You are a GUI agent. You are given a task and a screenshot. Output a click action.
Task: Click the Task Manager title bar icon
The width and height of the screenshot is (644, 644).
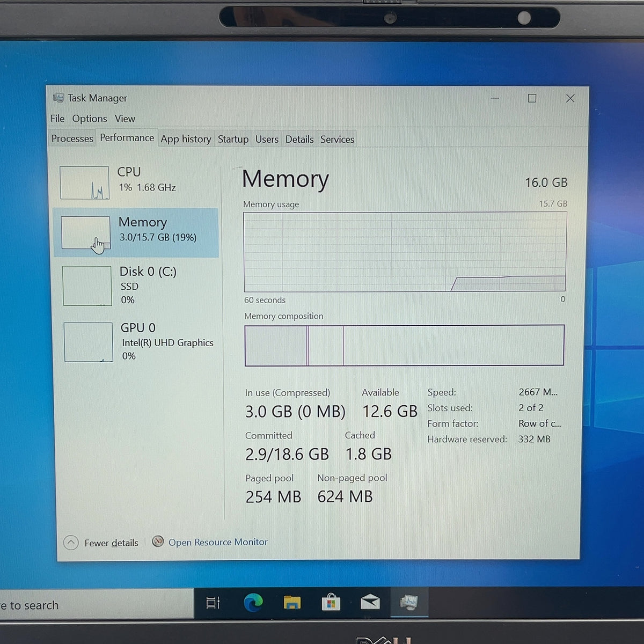coord(58,98)
